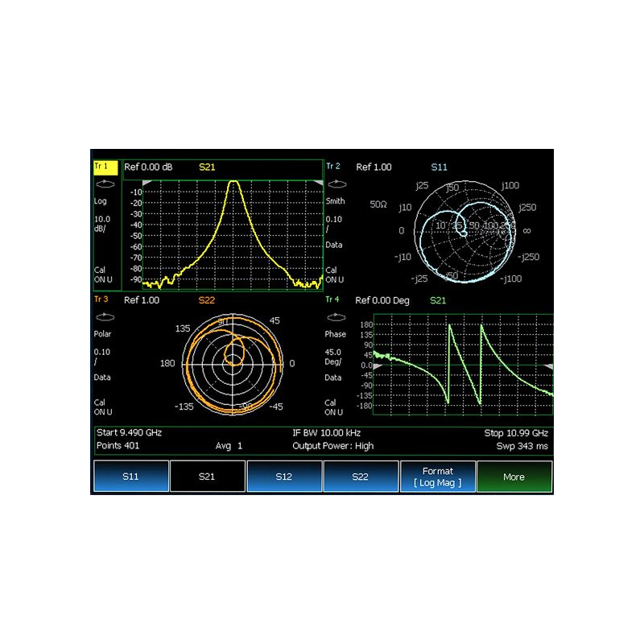Activate trace Tr 4 label
The image size is (644, 644).
[332, 299]
